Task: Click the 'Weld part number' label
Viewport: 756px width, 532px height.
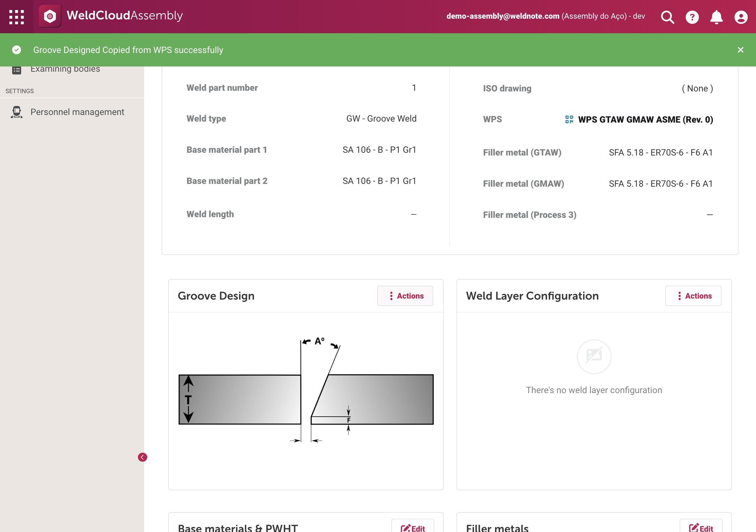Action: click(222, 88)
